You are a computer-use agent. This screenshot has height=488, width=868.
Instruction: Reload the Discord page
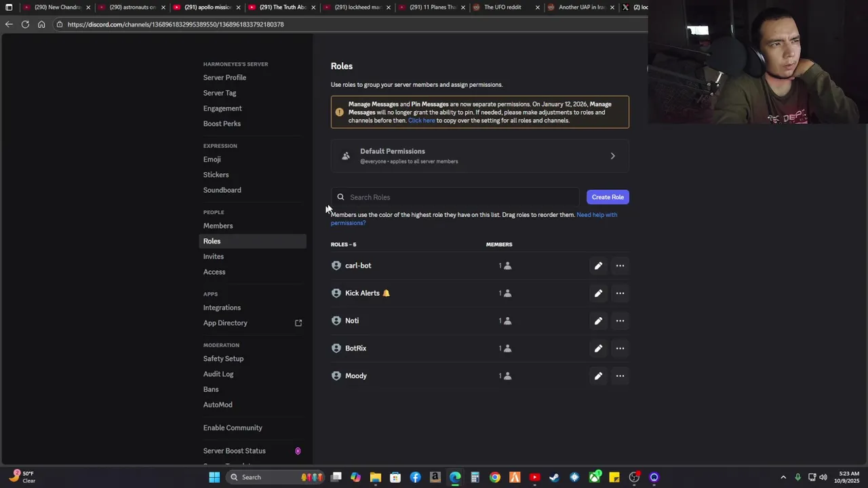[25, 24]
